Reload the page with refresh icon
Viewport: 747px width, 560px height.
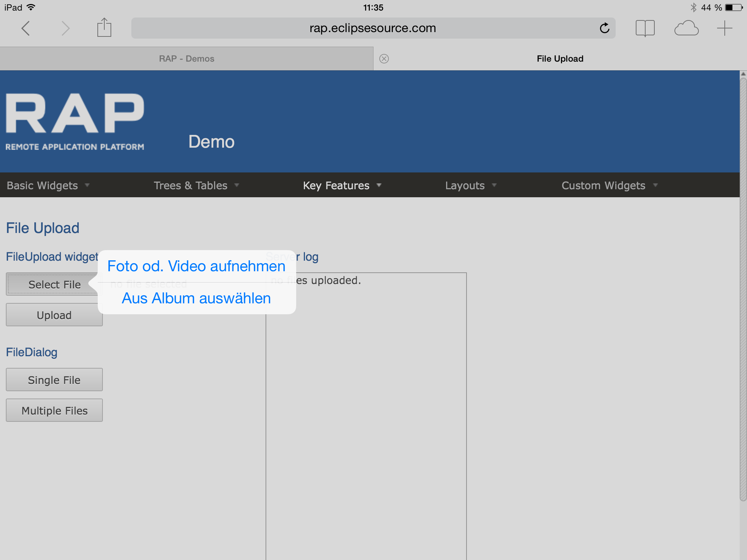click(604, 28)
